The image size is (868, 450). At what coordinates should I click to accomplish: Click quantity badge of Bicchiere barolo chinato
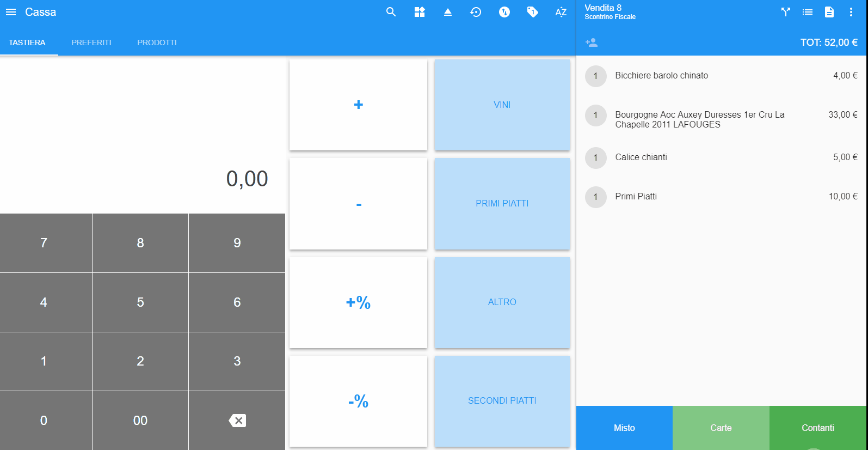pos(596,76)
